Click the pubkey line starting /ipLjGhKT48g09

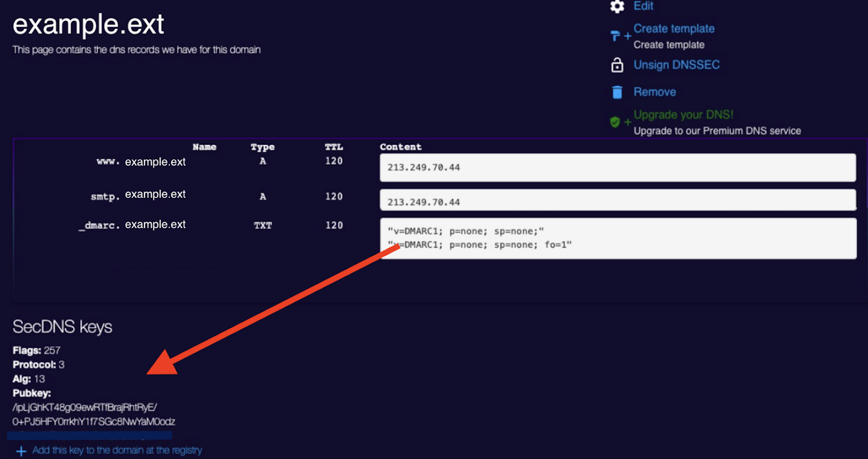click(x=85, y=408)
